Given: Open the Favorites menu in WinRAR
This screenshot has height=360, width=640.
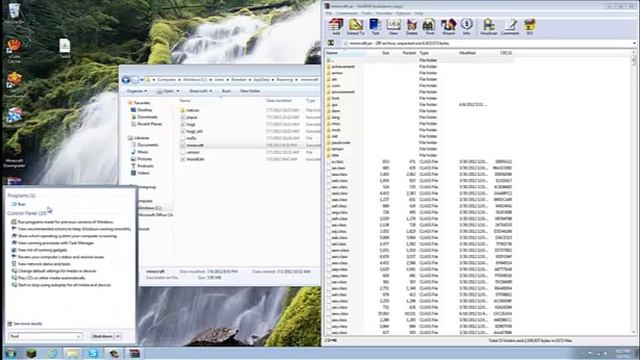Looking at the screenshot, I should click(384, 13).
